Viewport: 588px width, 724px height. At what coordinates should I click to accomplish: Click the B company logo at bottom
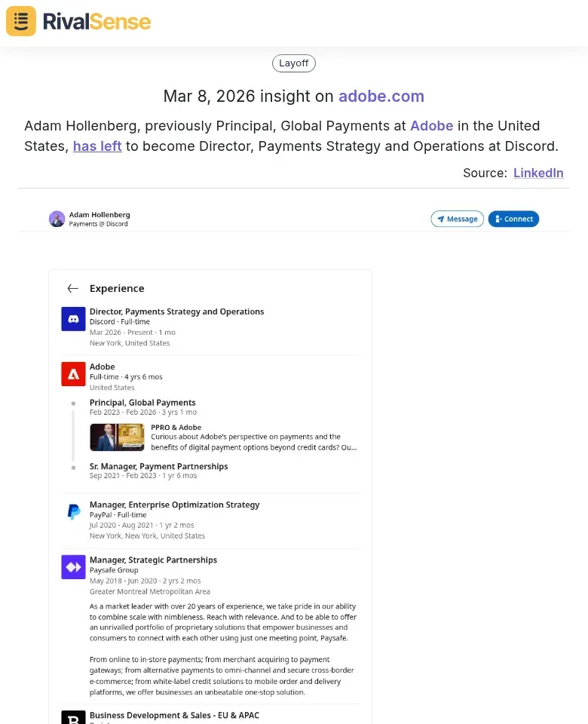73,717
